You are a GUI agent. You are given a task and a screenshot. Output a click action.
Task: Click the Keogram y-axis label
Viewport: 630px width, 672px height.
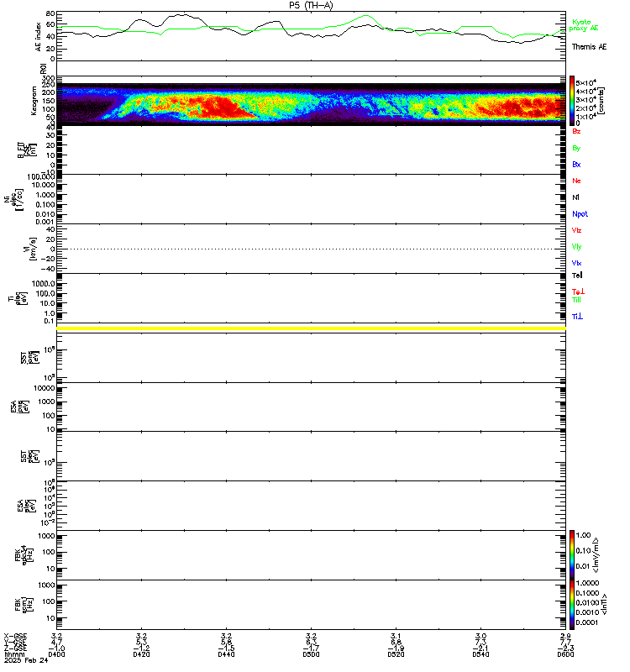tap(34, 101)
